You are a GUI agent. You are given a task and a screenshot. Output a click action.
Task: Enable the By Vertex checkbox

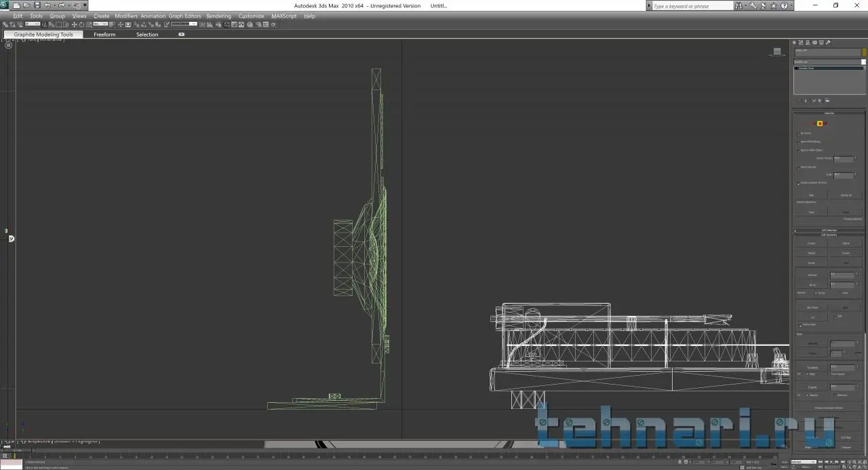point(798,134)
